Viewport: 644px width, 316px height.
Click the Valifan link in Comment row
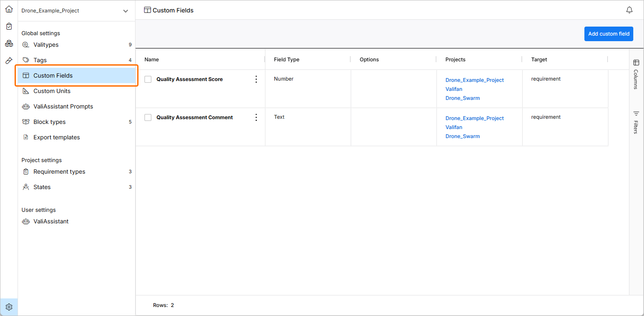tap(454, 127)
